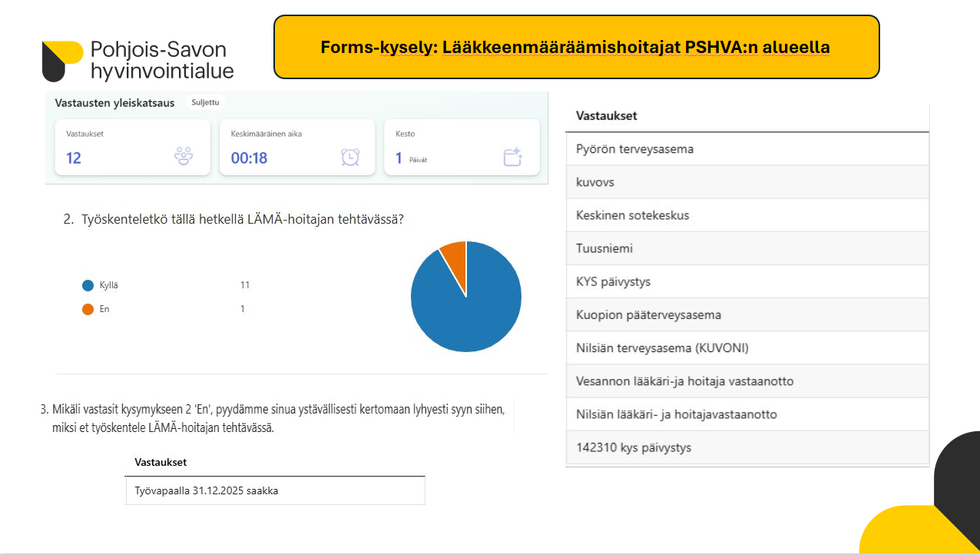Select the Keskinen sotekeskus response row
980x555 pixels.
tap(747, 215)
